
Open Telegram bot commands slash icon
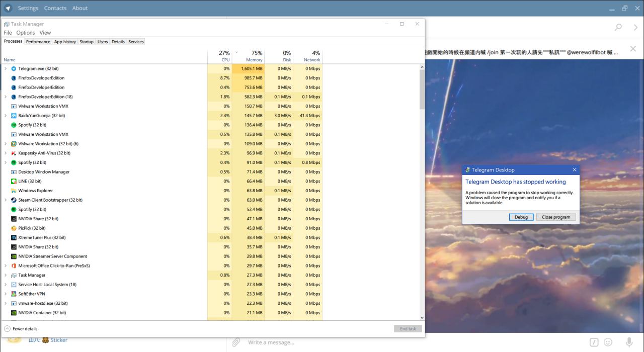pyautogui.click(x=594, y=342)
